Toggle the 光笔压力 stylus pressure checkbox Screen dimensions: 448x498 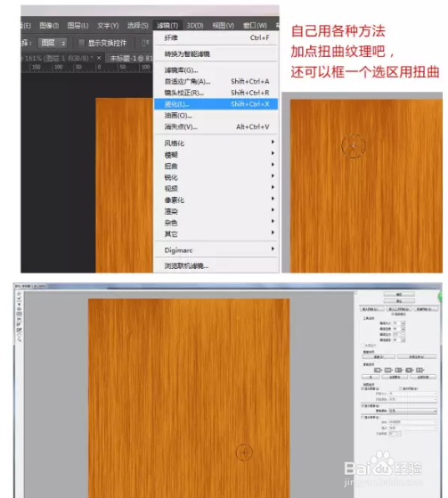coord(362,346)
